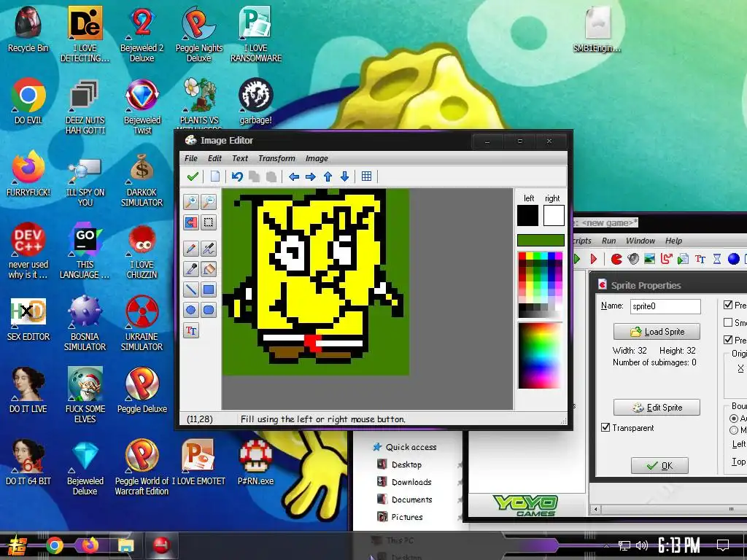Select the red and blue color replace tool
The image size is (747, 560).
(x=191, y=222)
